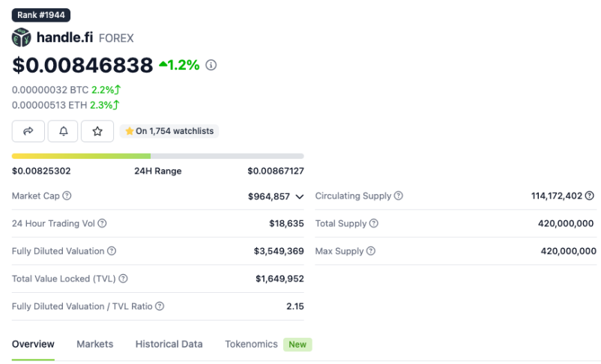Expand the Market Cap chevron dropdown

tap(300, 196)
